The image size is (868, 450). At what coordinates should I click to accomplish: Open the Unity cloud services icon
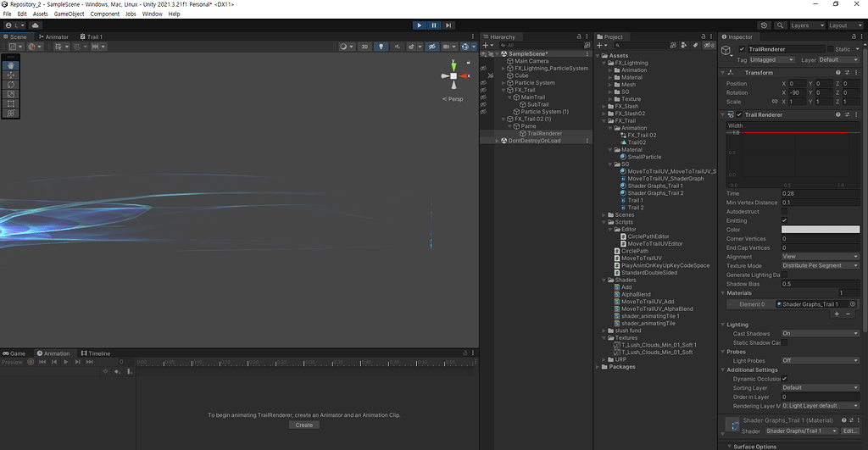coord(36,25)
